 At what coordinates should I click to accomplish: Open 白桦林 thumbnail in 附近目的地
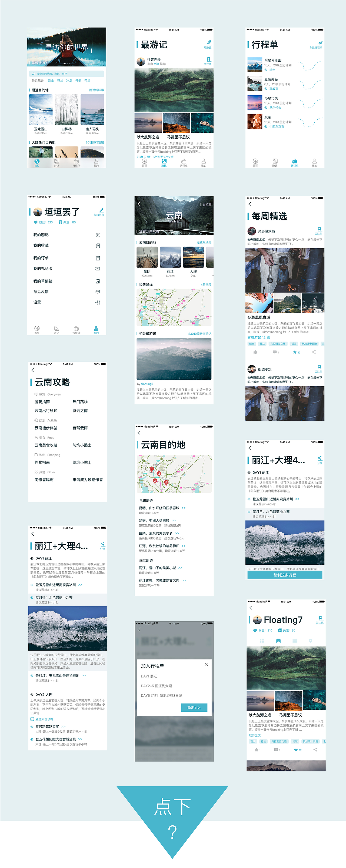(66, 110)
